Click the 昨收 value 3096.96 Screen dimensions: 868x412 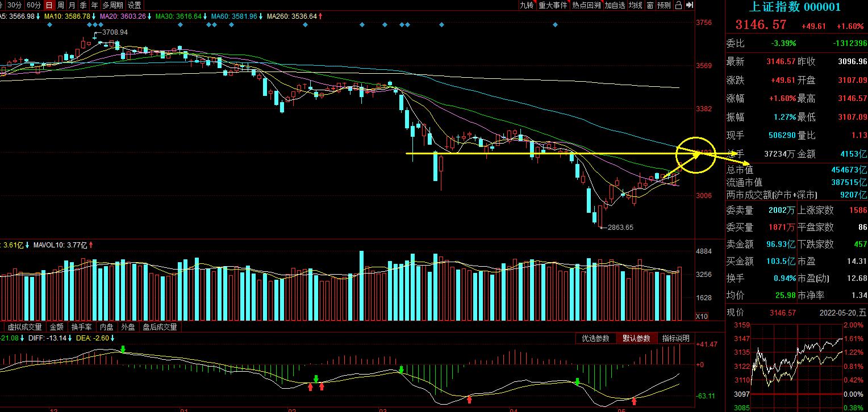pos(853,61)
